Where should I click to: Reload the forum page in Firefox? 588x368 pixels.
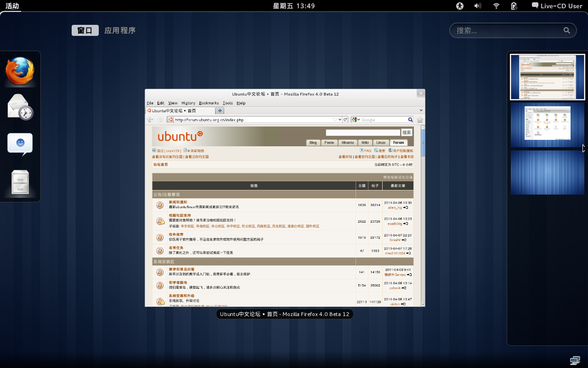pyautogui.click(x=345, y=120)
